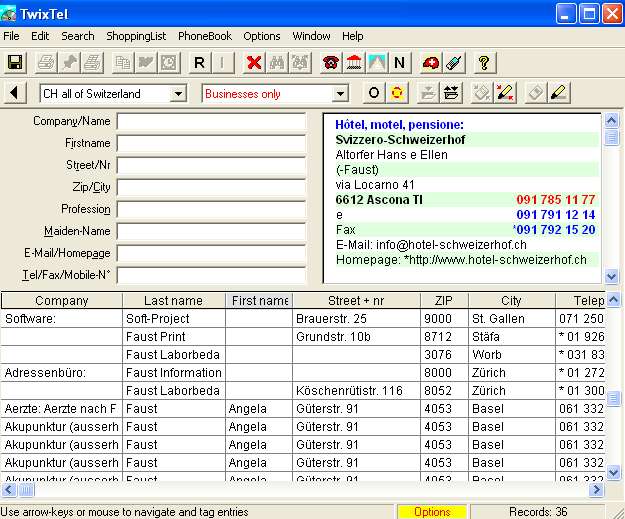Open the PhoneBook menu

tap(204, 36)
